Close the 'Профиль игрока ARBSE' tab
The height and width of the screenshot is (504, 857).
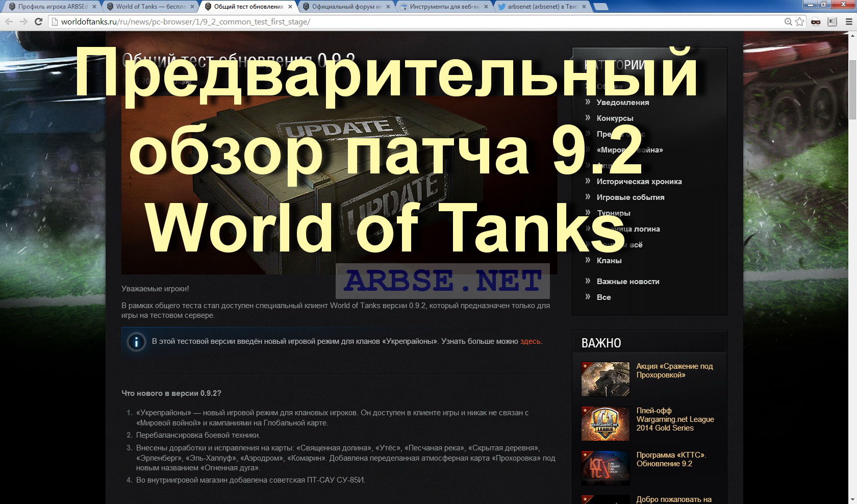click(x=94, y=7)
